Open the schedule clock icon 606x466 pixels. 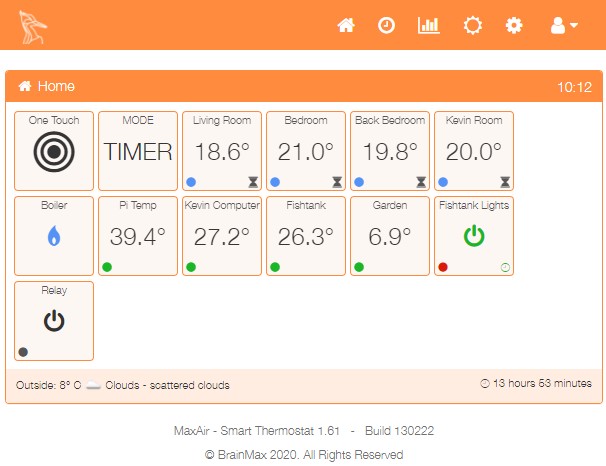pyautogui.click(x=386, y=25)
